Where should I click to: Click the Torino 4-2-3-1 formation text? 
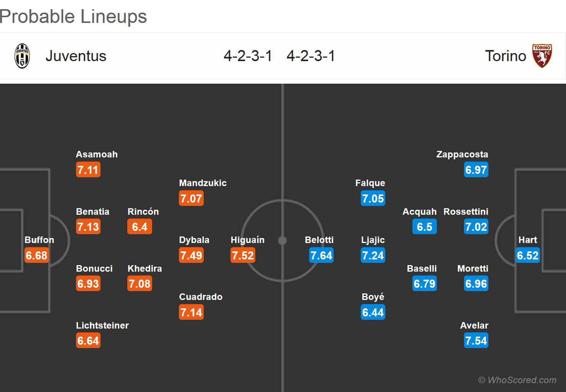311,56
